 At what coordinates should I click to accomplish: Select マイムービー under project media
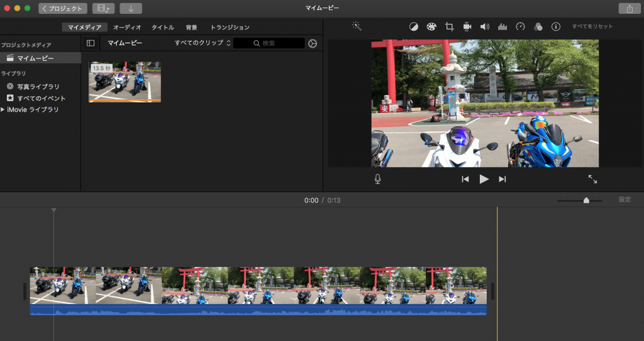pyautogui.click(x=40, y=58)
